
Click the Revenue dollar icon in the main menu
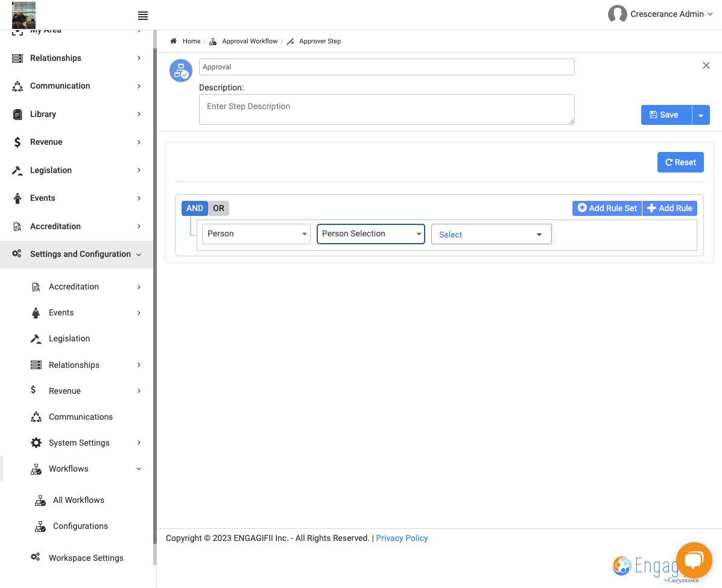coord(17,142)
